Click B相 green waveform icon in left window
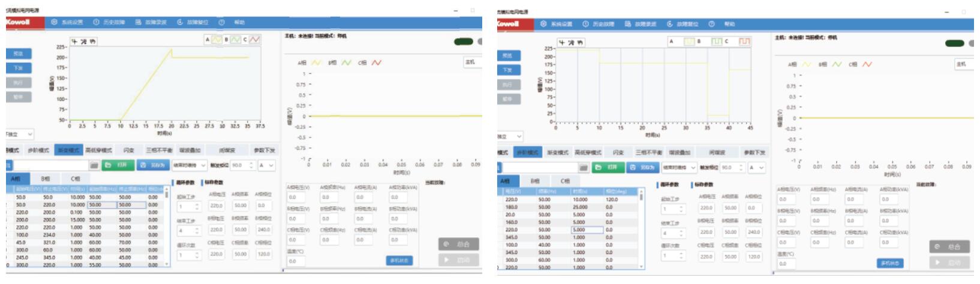This screenshot has height=284, width=980. (x=346, y=62)
